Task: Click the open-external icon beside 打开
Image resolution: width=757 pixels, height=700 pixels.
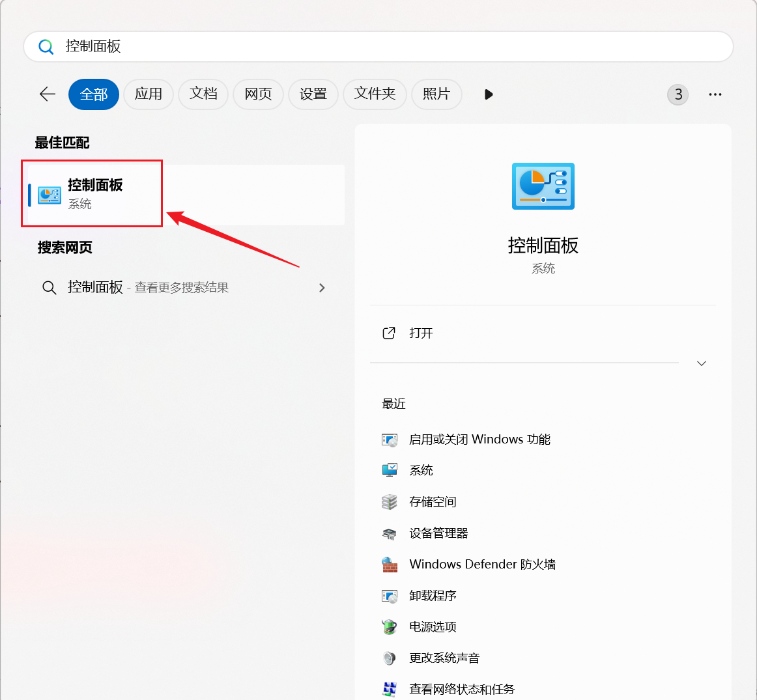Action: coord(389,333)
